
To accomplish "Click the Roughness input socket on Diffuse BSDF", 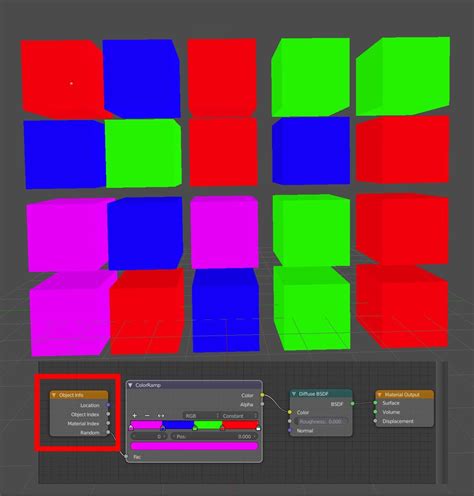I will tap(290, 421).
